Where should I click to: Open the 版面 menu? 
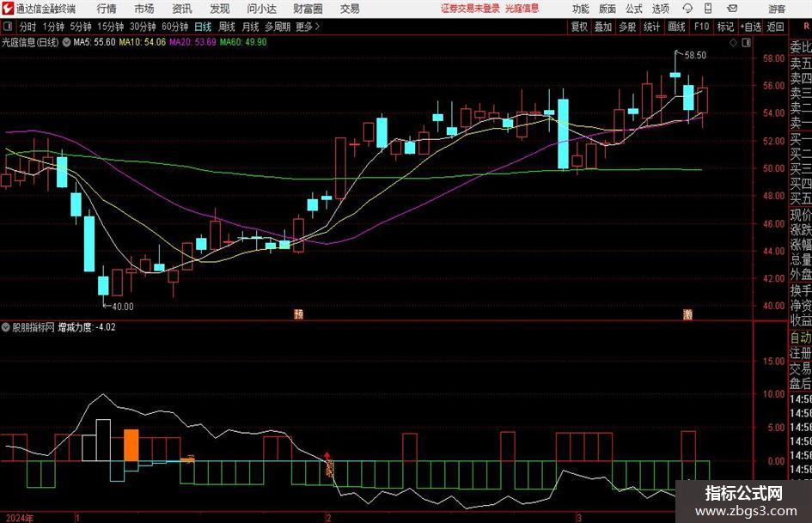[607, 9]
